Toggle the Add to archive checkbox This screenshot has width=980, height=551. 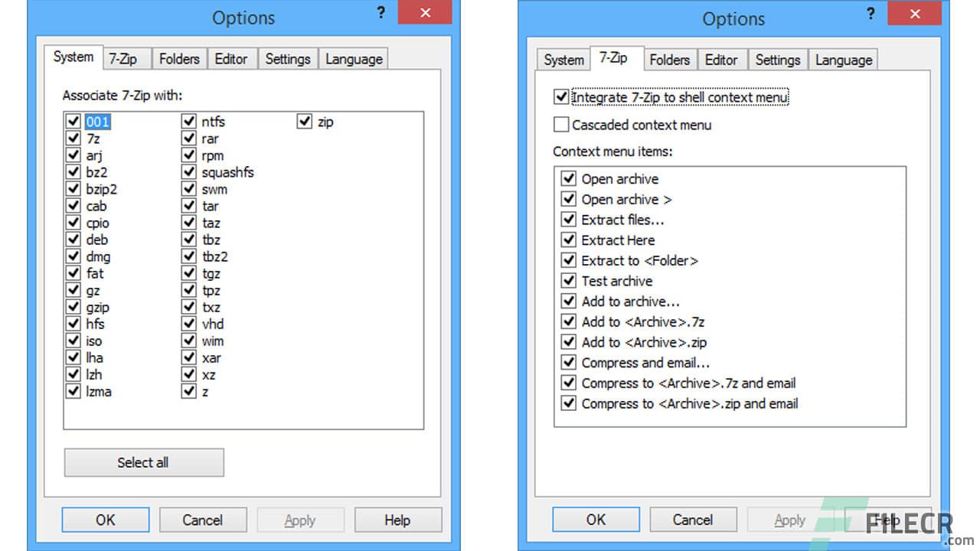(x=567, y=301)
